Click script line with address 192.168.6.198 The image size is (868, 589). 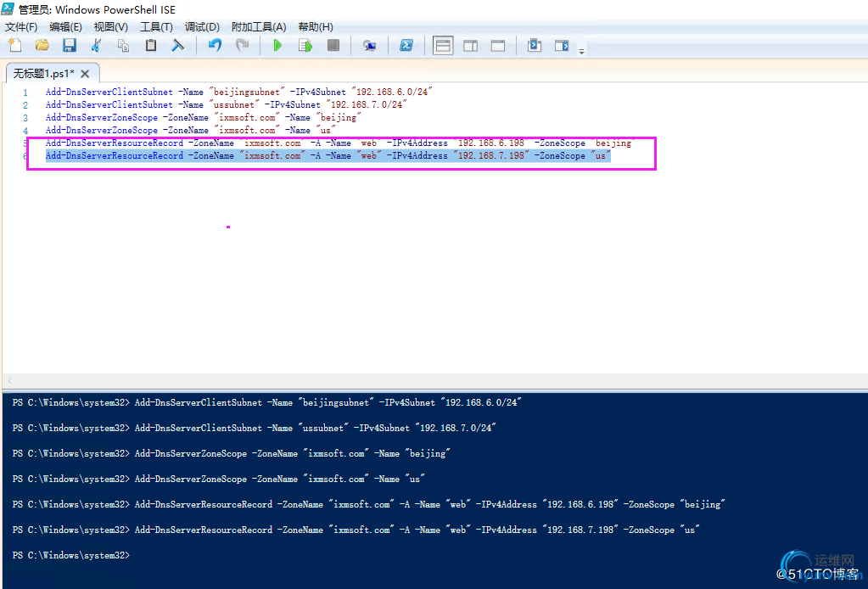click(339, 143)
